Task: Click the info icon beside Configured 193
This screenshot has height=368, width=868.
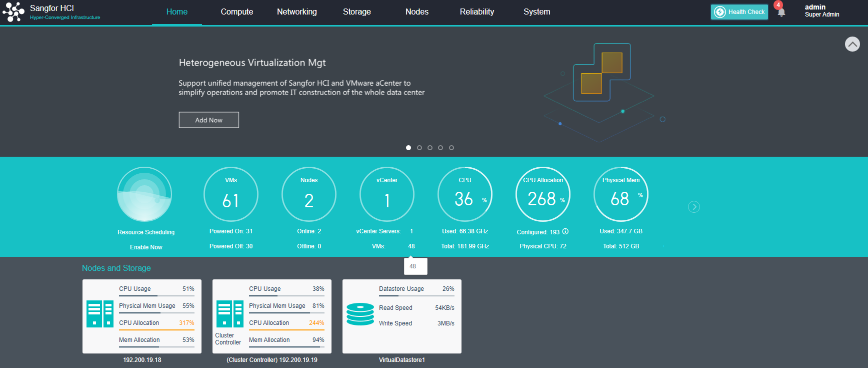Action: (565, 231)
